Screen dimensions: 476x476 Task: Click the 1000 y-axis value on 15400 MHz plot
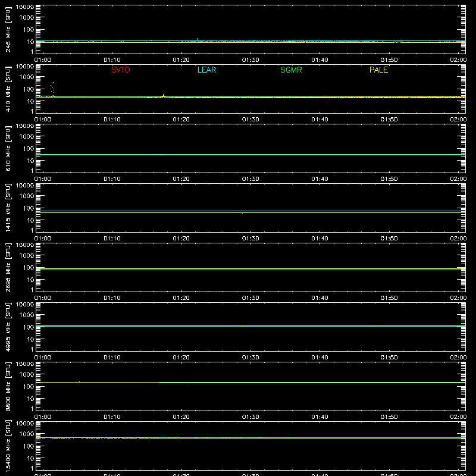[27, 434]
